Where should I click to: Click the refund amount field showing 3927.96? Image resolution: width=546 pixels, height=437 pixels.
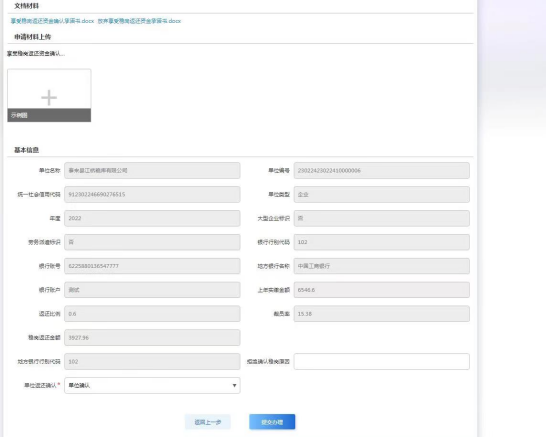[x=152, y=337]
